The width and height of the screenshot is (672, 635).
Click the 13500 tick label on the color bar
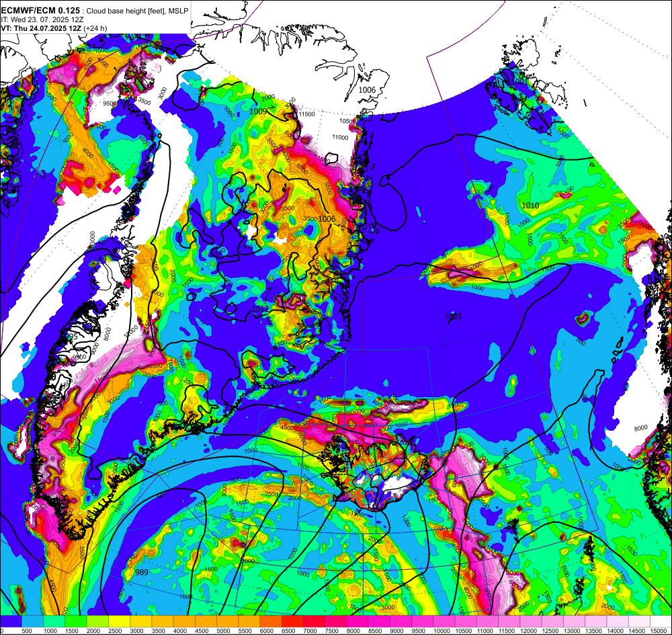click(593, 631)
